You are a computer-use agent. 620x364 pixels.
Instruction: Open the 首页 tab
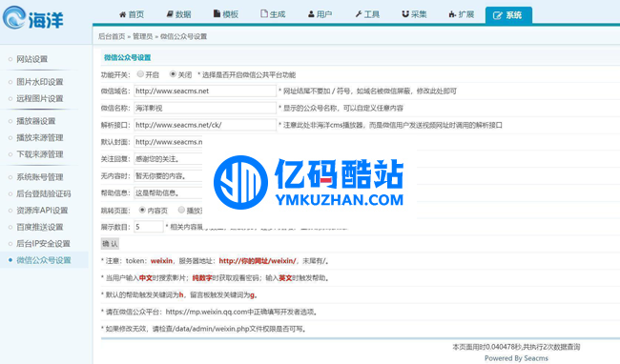point(132,14)
